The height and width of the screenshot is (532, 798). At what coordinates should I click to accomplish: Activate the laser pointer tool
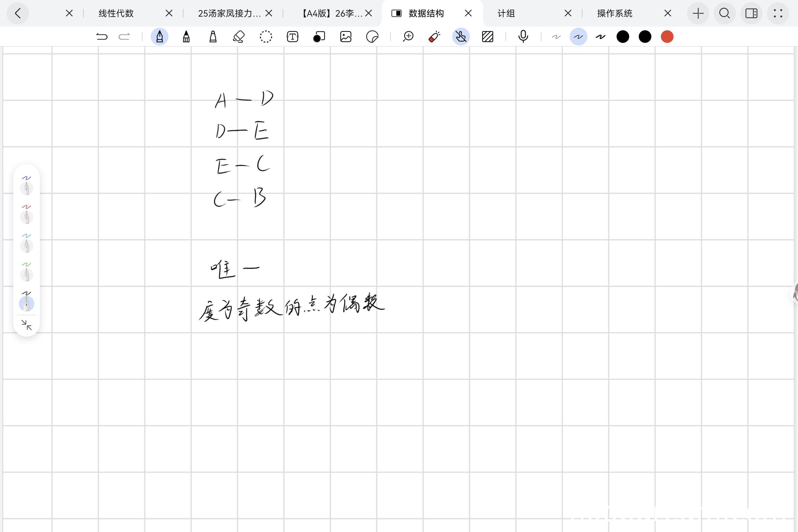pyautogui.click(x=434, y=37)
